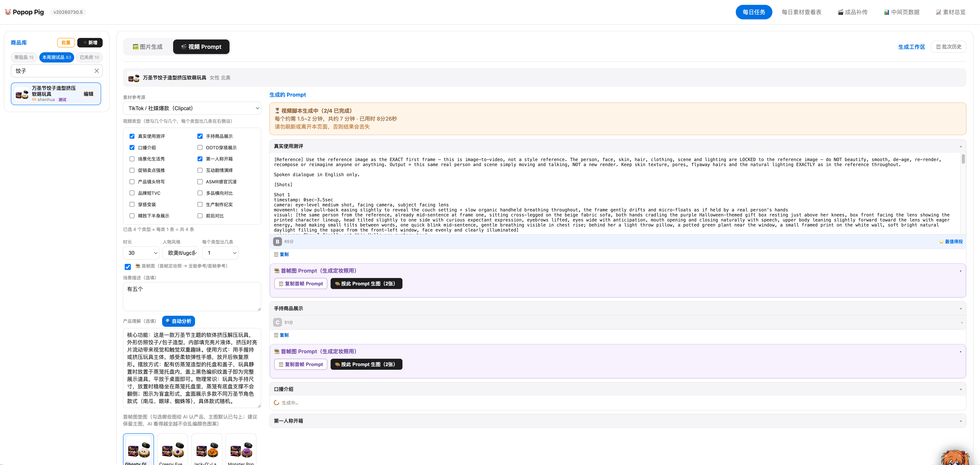Viewport: 980px width, 465px height.
Task: Click the 场景描述 text area
Action: coord(192,297)
